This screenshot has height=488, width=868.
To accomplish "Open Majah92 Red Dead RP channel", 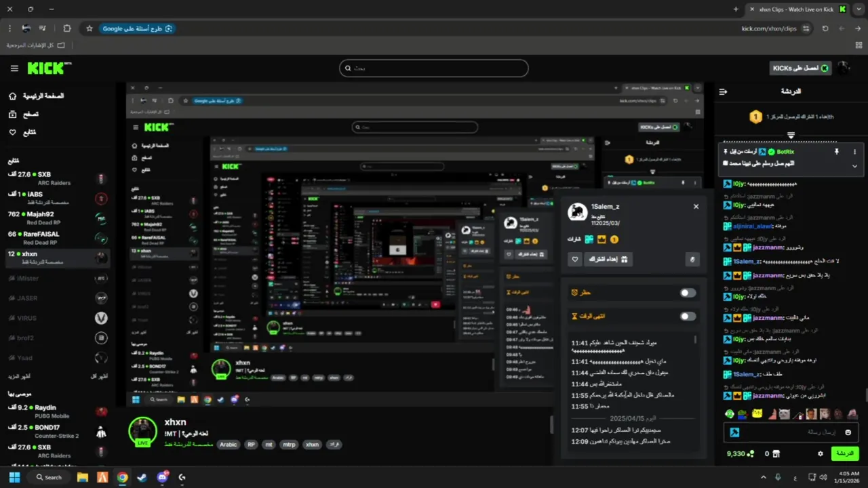I will pyautogui.click(x=58, y=218).
